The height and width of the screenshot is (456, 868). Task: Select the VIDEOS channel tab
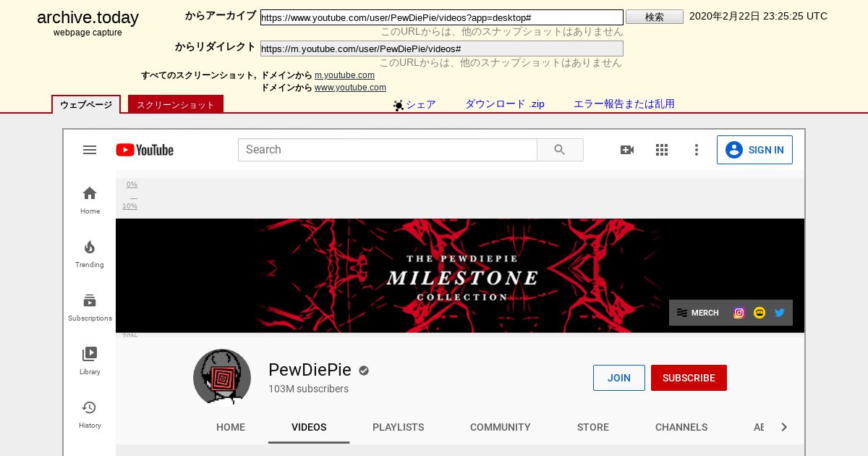tap(309, 427)
